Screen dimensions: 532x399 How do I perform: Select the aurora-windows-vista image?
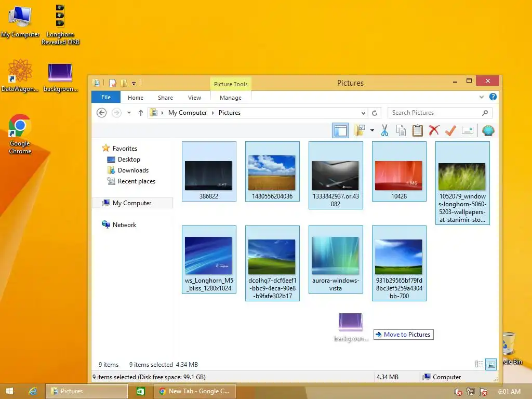point(336,259)
